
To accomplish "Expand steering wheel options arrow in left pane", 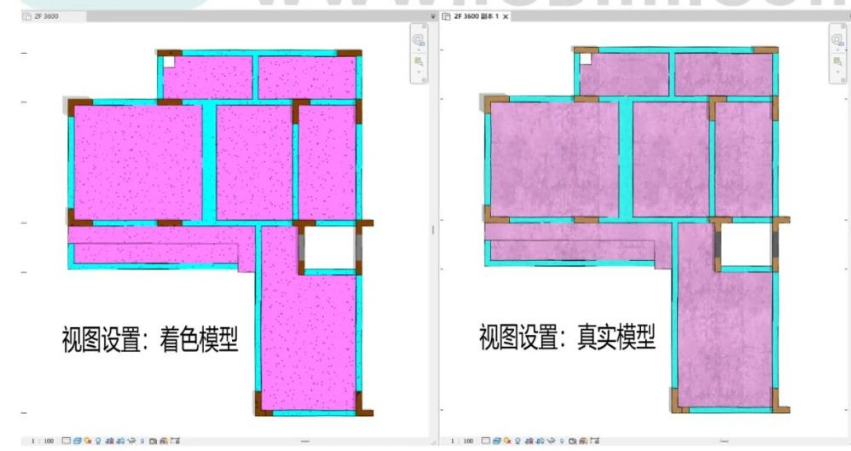I will (x=418, y=49).
